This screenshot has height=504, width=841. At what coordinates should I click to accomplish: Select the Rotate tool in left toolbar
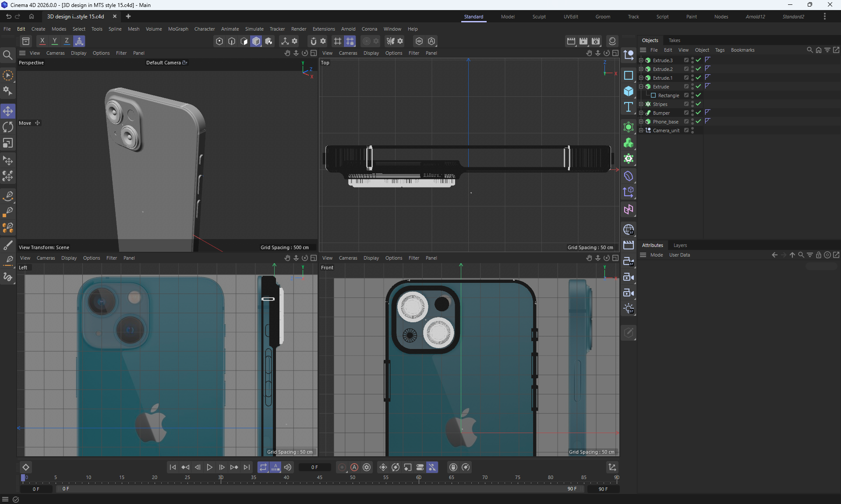tap(8, 127)
